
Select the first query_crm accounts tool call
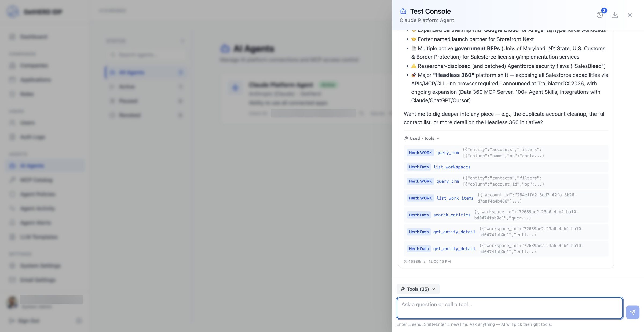click(506, 153)
